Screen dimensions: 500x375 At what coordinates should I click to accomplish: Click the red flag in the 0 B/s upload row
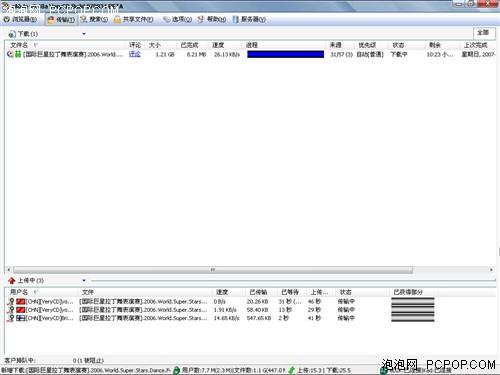coord(21,301)
